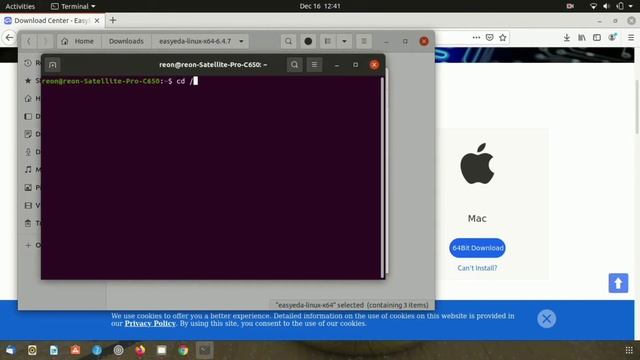Select Other Locations in Files sidebar
This screenshot has width=640, height=360.
tap(32, 245)
